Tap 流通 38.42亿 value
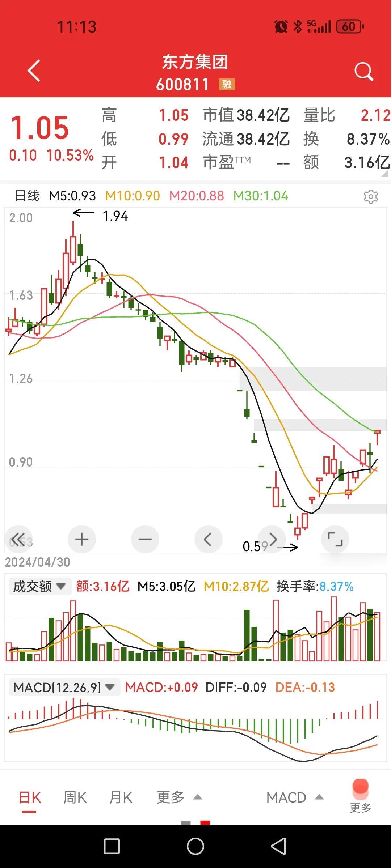 tap(263, 139)
